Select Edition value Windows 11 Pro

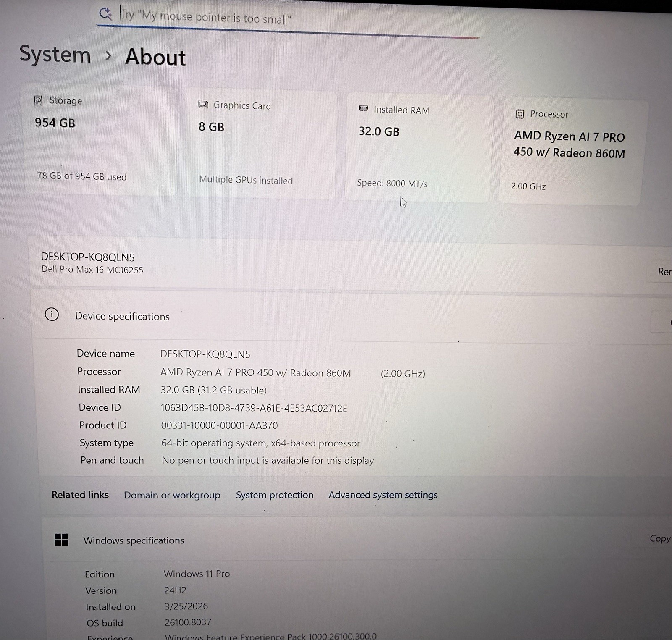click(197, 574)
